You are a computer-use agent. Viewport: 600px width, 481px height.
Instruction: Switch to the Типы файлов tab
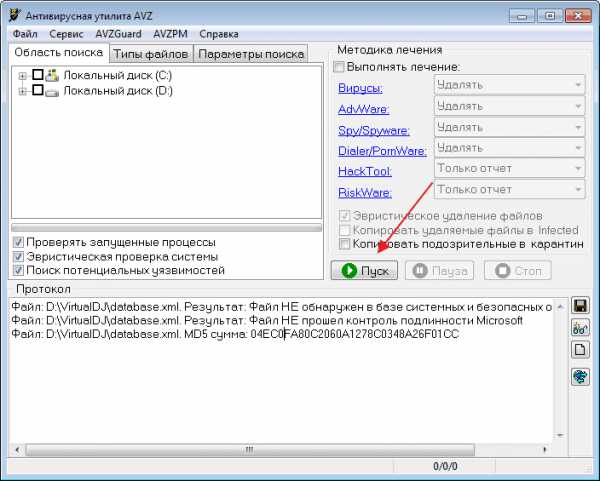coord(150,53)
